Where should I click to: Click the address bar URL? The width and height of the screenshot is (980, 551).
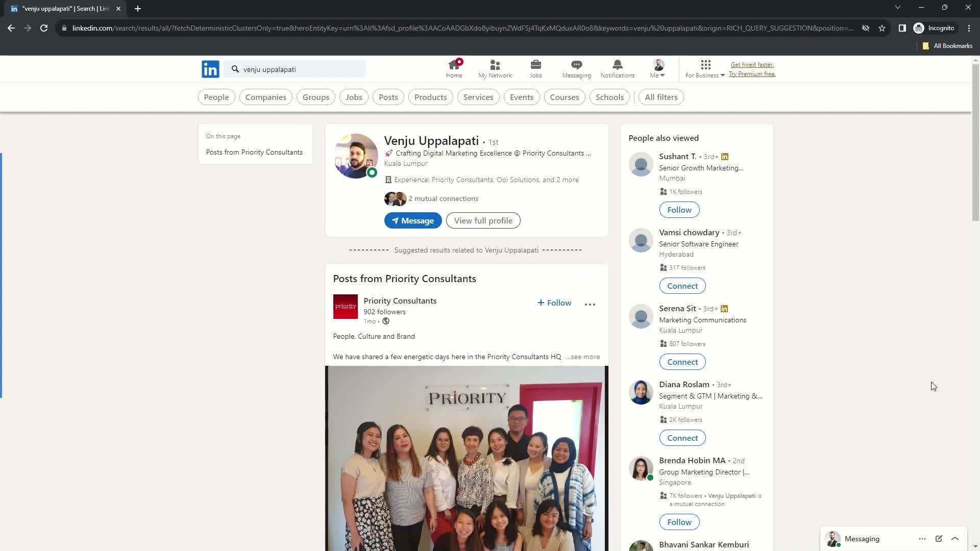462,28
